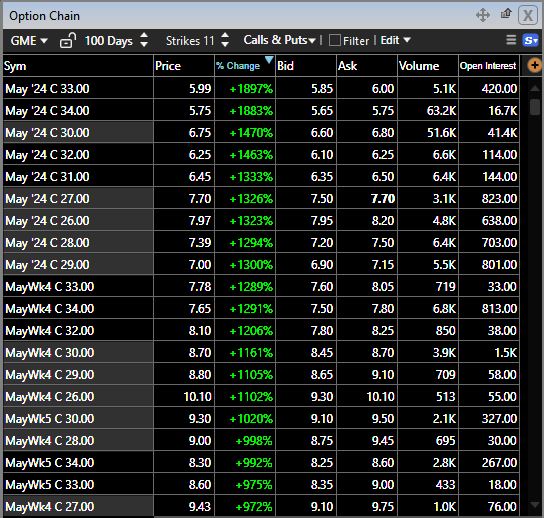Open the hamburger menu icon

511,40
